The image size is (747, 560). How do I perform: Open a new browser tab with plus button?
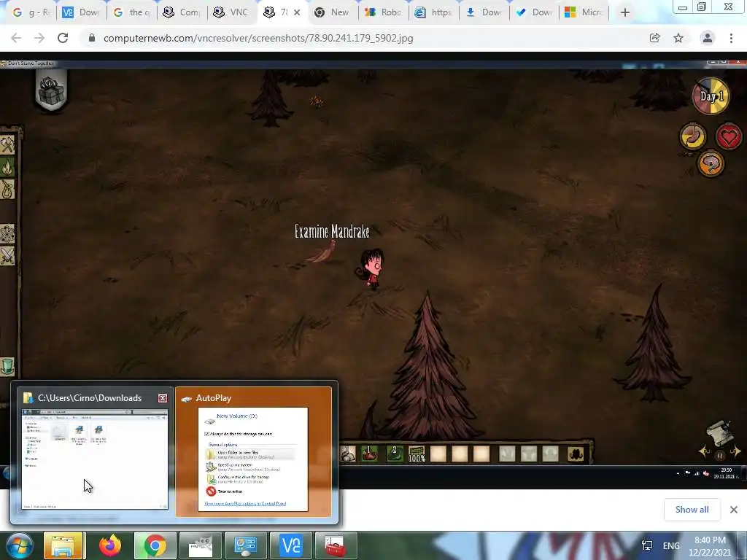point(625,12)
